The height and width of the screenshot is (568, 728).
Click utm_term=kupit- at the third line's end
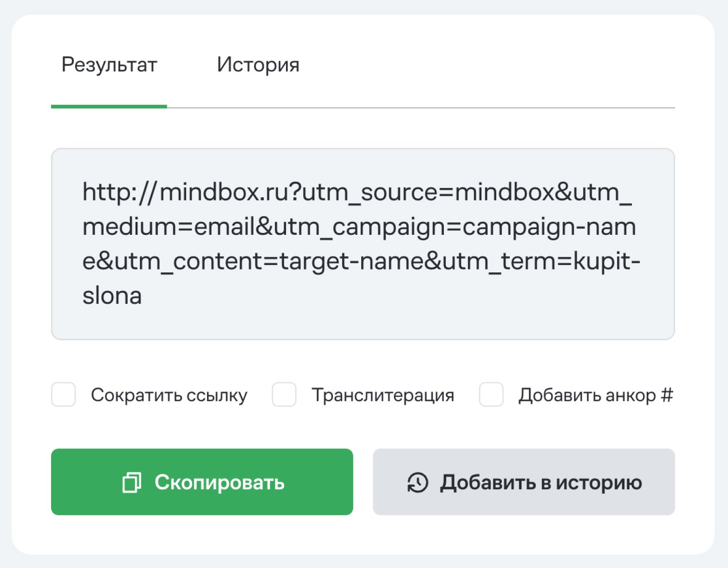(x=541, y=261)
